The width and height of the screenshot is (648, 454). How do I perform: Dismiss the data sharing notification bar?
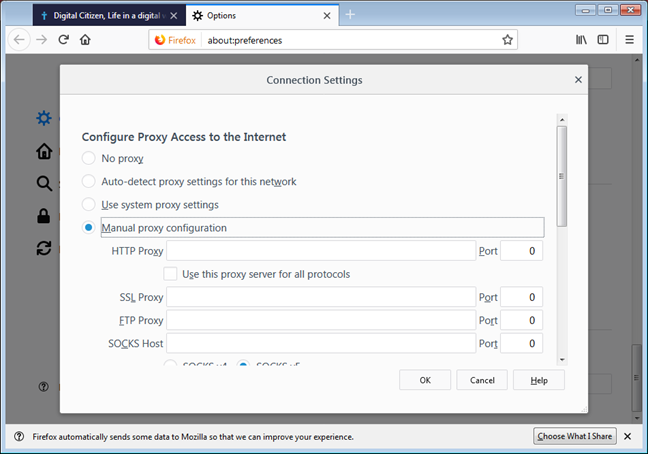pos(627,436)
